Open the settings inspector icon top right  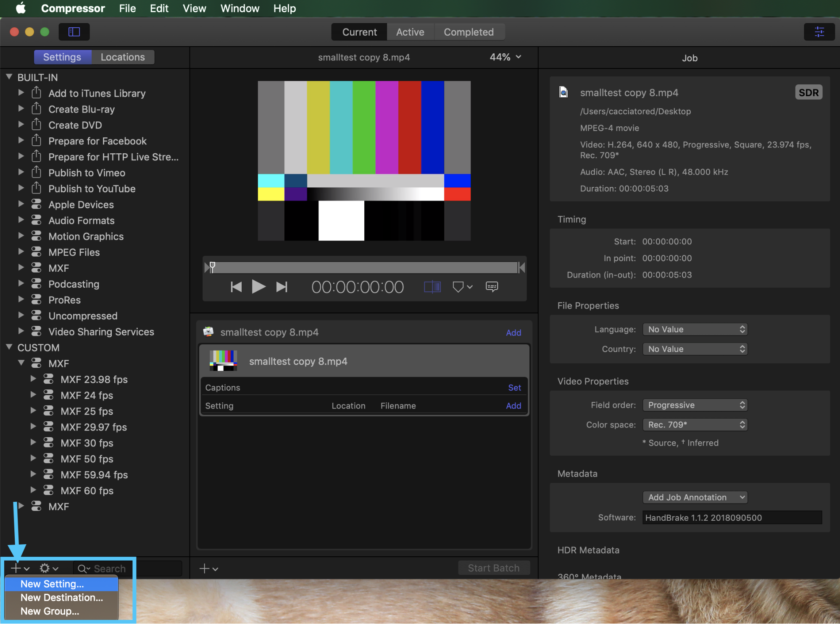pos(819,32)
